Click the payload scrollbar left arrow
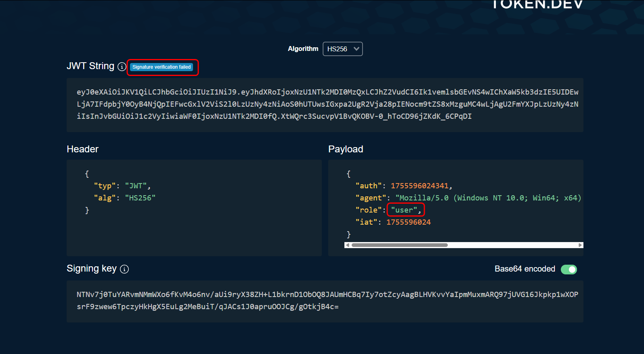 [348, 245]
